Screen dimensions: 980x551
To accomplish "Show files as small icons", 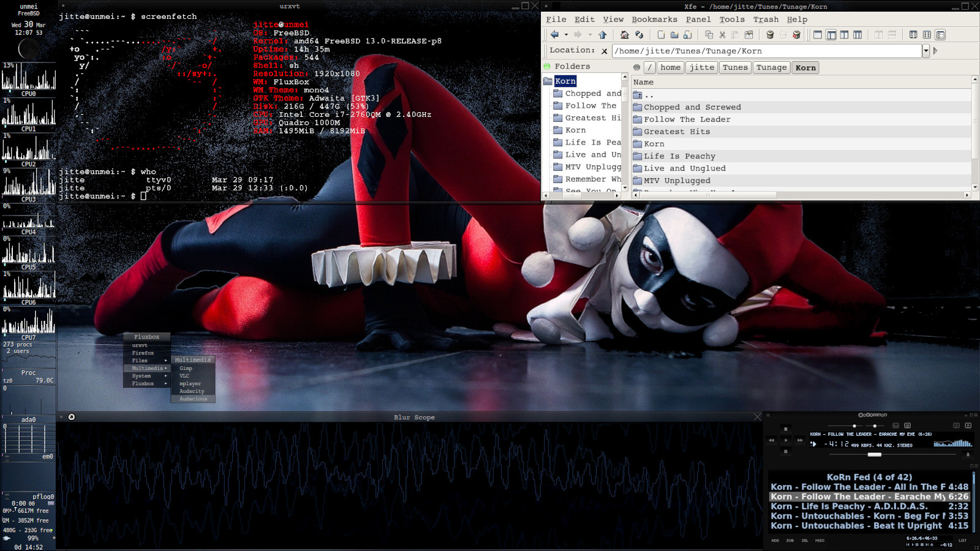I will pos(927,35).
